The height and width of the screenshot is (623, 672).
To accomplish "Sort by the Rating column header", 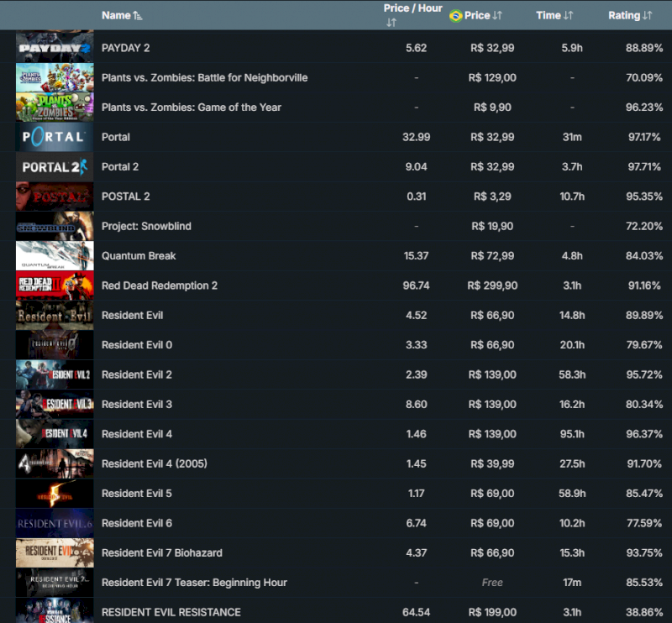I will pos(630,15).
